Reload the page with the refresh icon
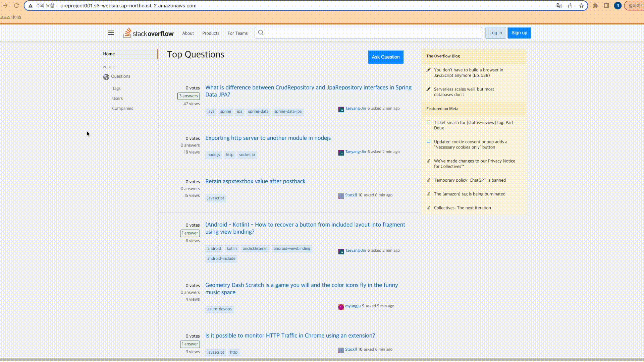 [x=16, y=6]
